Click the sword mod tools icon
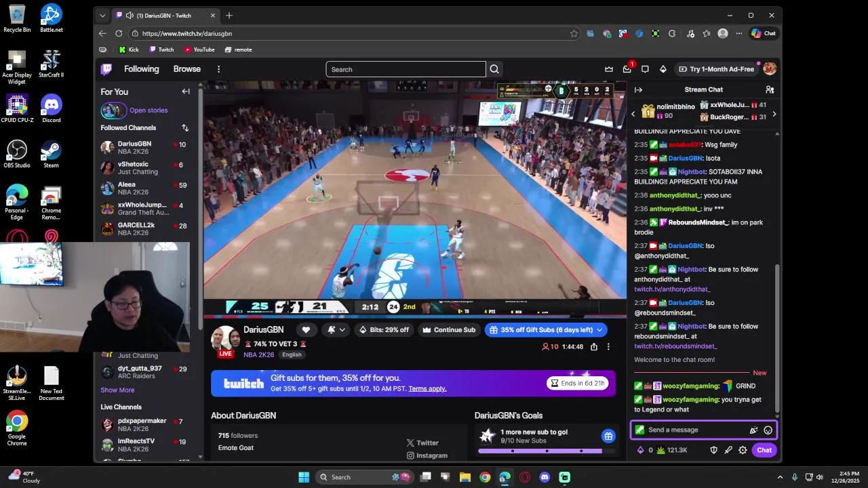This screenshot has height=488, width=868. (728, 450)
